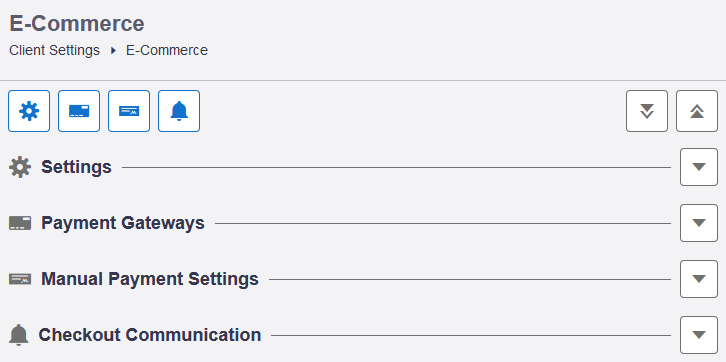Expand the Manual Payment Settings arrow
The height and width of the screenshot is (362, 726).
(699, 279)
